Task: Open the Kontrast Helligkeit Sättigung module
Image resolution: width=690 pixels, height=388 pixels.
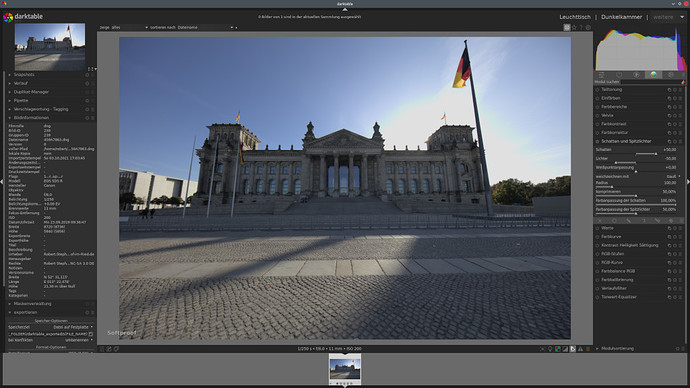Action: [630, 245]
